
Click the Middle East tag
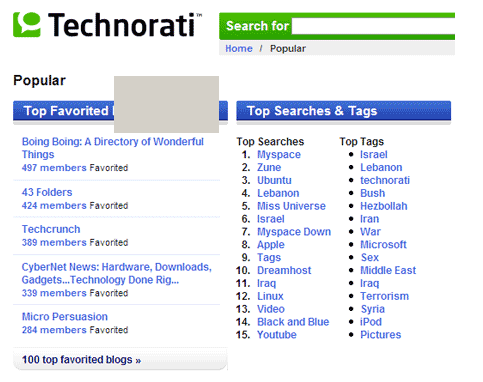click(388, 270)
